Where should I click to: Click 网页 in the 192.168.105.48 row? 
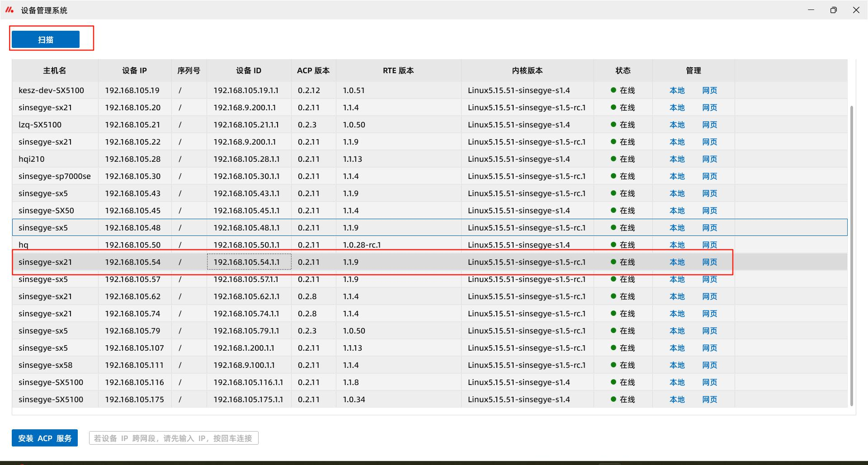710,228
